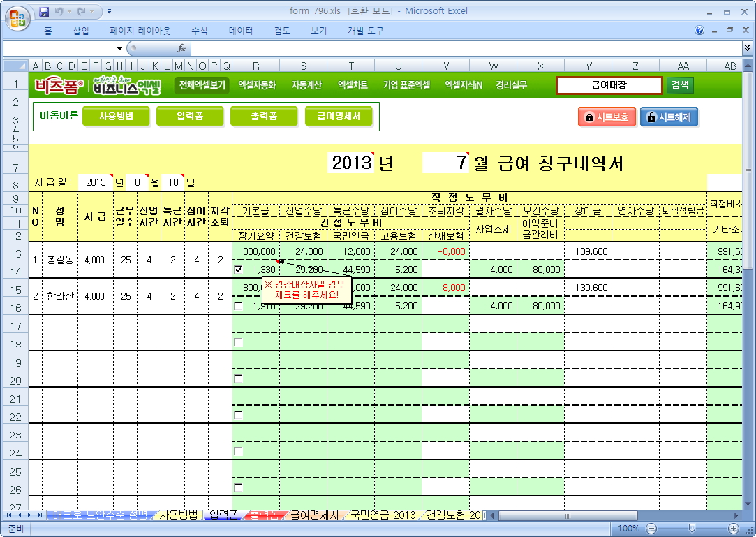This screenshot has width=756, height=537.
Task: Uncheck the 경감대상자 checkbox for 홍길동
Action: tap(238, 270)
